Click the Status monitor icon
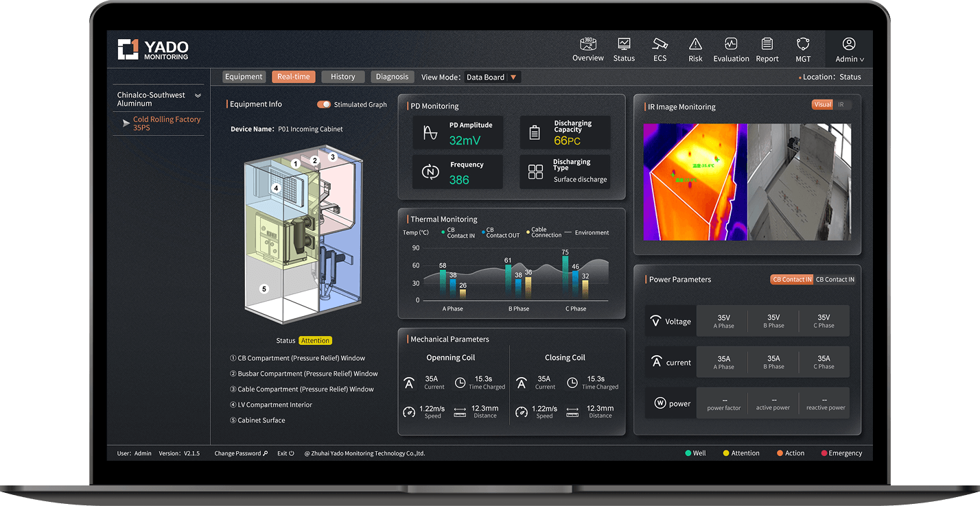This screenshot has width=980, height=506. 624,45
